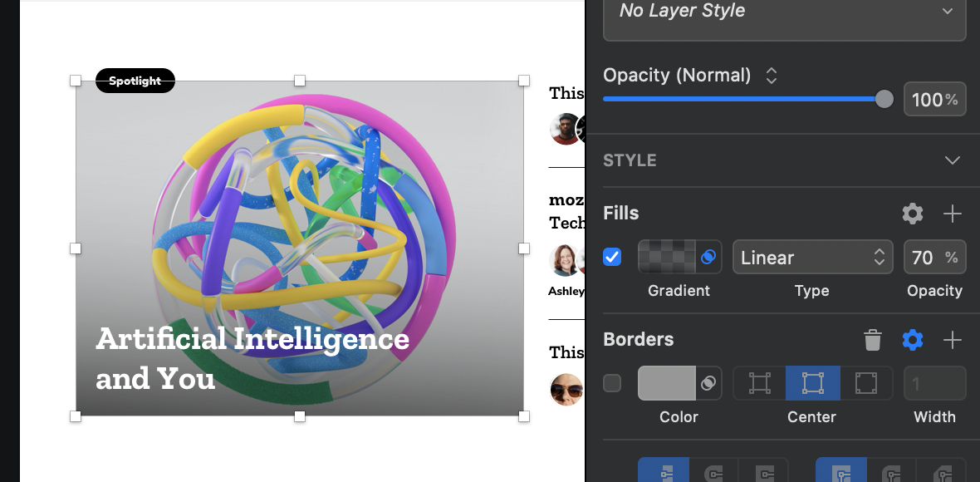The width and height of the screenshot is (980, 482).
Task: Open the Linear gradient type dropdown
Action: tap(812, 257)
